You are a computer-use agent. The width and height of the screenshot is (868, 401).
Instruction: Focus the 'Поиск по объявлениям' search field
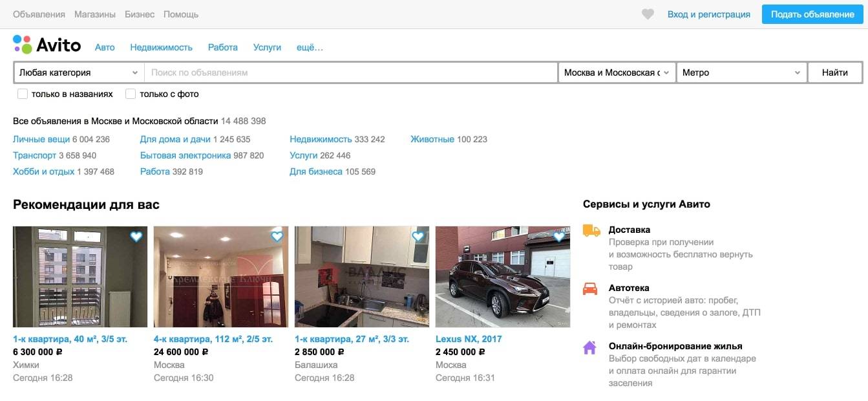(351, 72)
